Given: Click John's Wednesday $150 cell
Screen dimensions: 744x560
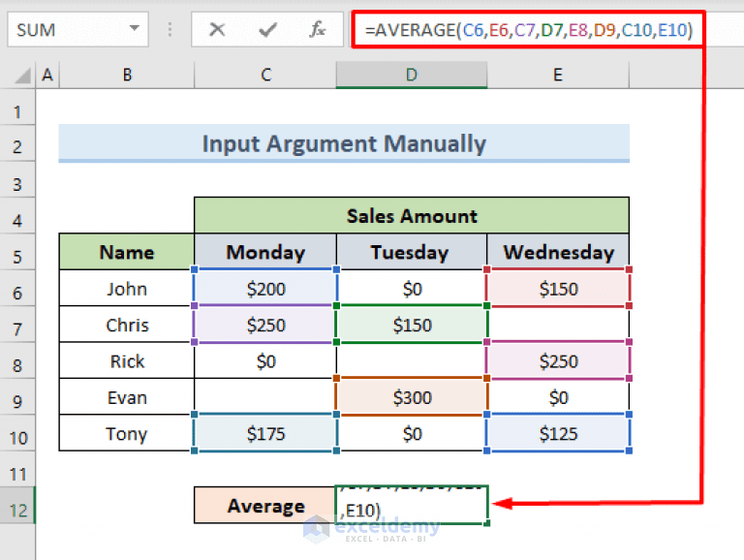Looking at the screenshot, I should pyautogui.click(x=558, y=289).
